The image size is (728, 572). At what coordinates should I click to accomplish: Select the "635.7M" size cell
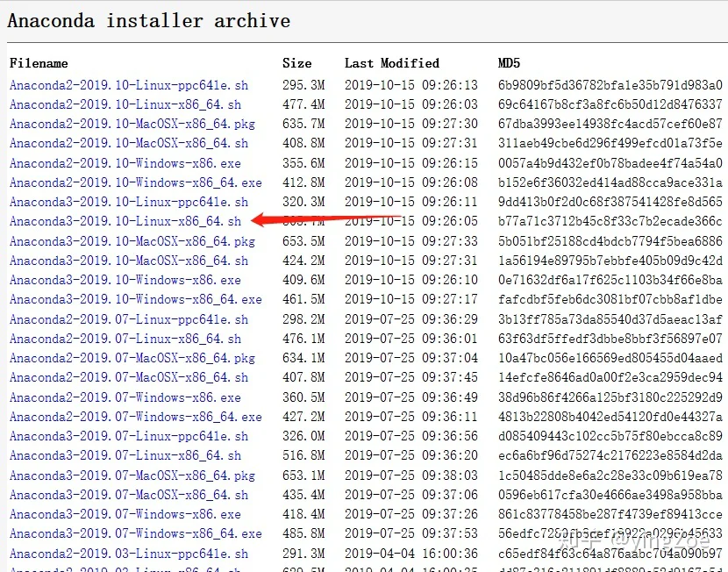[x=303, y=124]
